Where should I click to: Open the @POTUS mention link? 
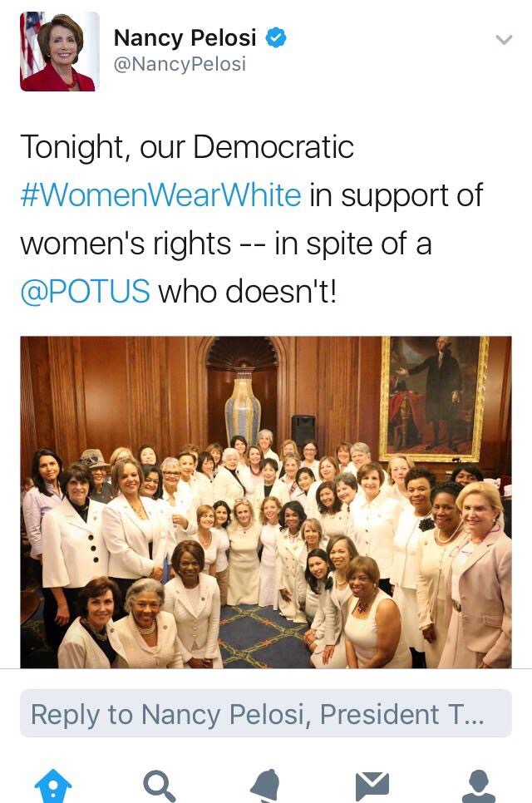(x=86, y=291)
